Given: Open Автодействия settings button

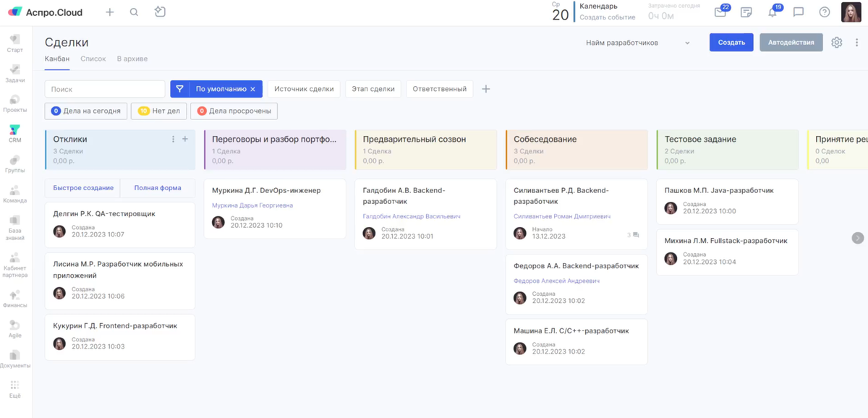Looking at the screenshot, I should tap(790, 42).
